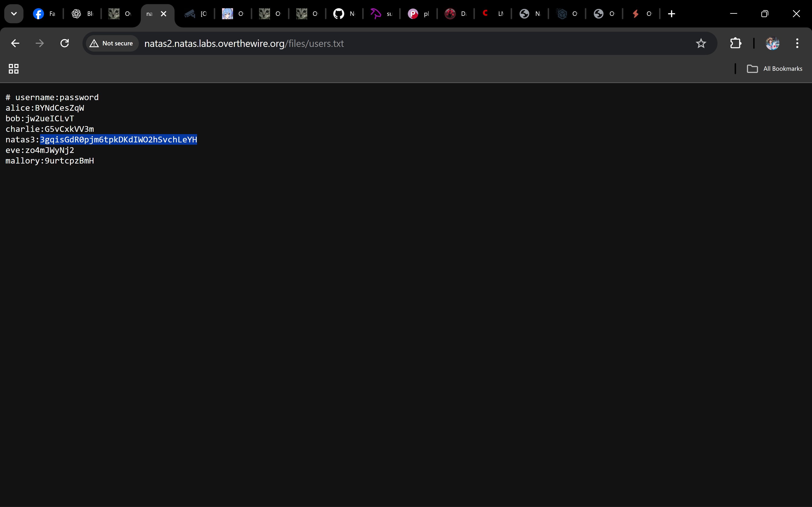The width and height of the screenshot is (812, 507).
Task: Click the forward navigation arrow
Action: pos(40,43)
